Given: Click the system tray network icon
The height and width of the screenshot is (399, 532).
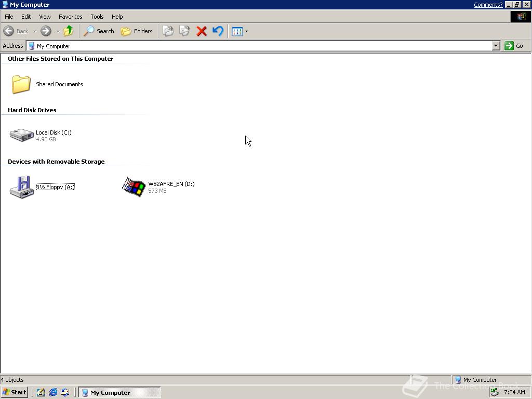Looking at the screenshot, I should tap(495, 392).
